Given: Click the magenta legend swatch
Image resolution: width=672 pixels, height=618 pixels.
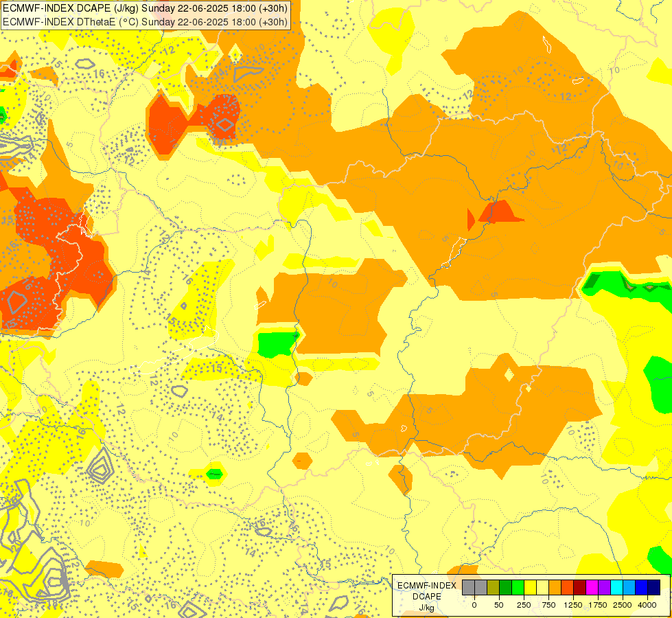Looking at the screenshot, I should tap(592, 587).
